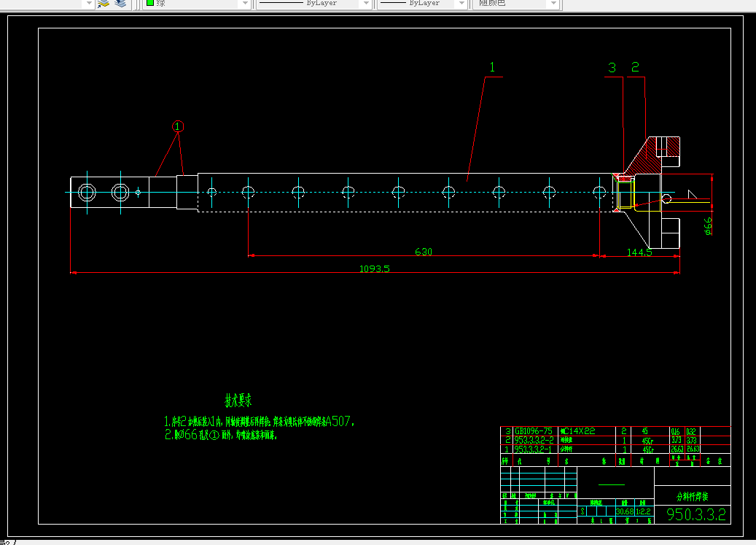The height and width of the screenshot is (545, 756).
Task: Select technical requirement line 2 mentioning ø66
Action: pyautogui.click(x=221, y=435)
